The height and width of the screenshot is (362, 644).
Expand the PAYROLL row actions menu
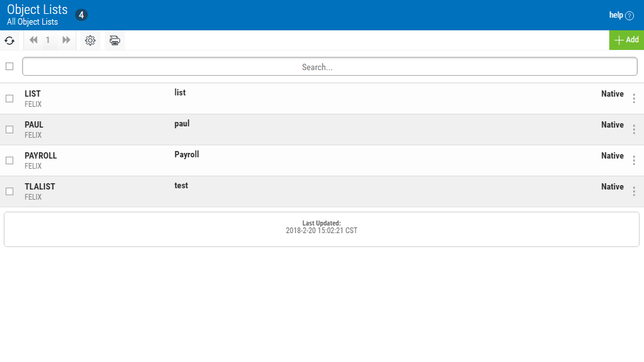634,160
